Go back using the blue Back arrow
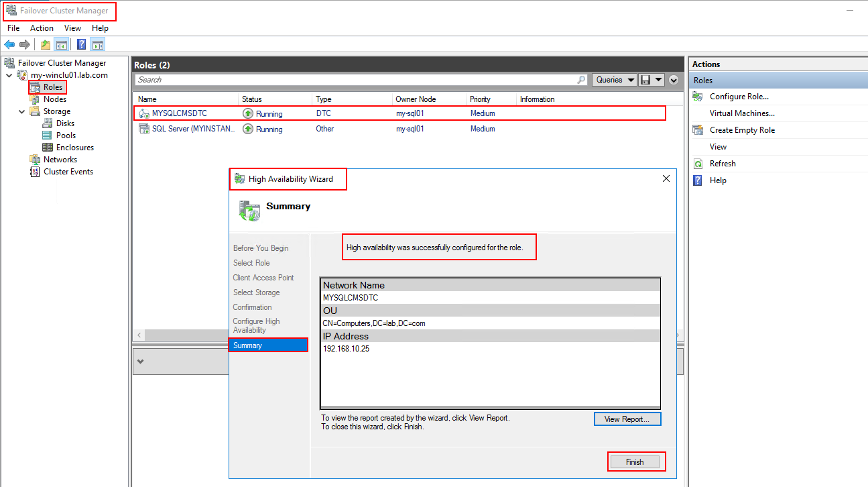This screenshot has width=868, height=487. coord(9,45)
